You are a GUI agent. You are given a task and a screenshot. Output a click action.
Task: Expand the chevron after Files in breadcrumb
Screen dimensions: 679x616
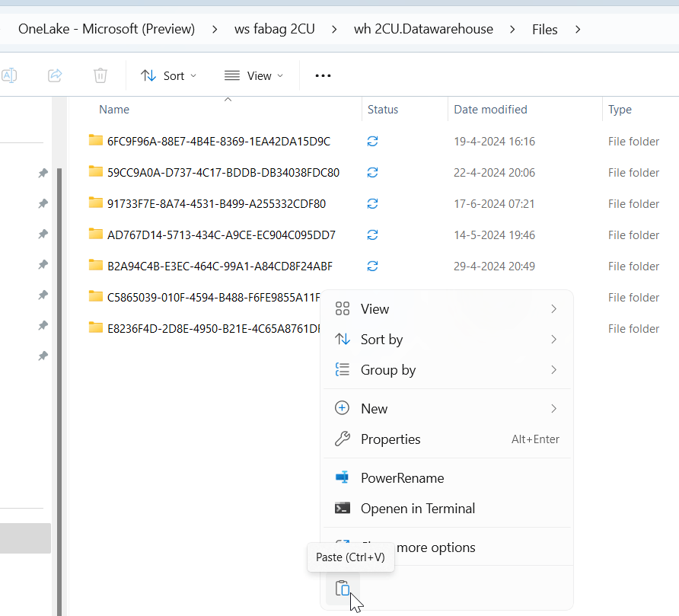579,30
